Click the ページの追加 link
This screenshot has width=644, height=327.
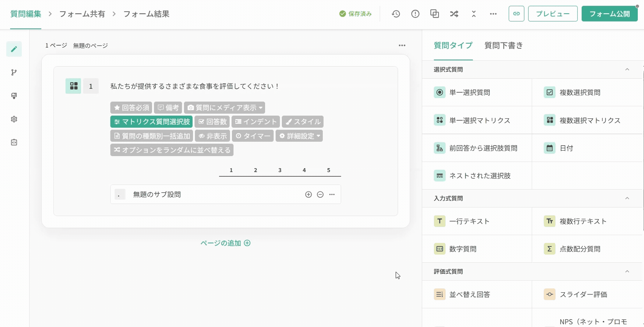225,243
